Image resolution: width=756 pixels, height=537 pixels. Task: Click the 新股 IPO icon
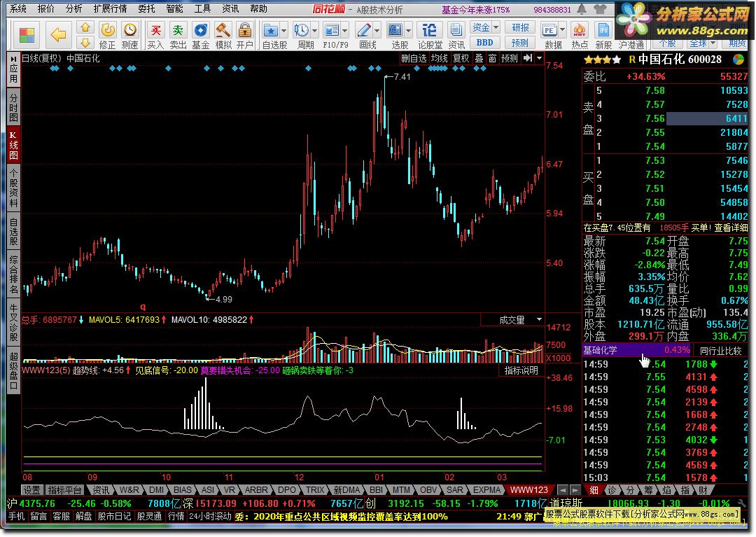603,31
